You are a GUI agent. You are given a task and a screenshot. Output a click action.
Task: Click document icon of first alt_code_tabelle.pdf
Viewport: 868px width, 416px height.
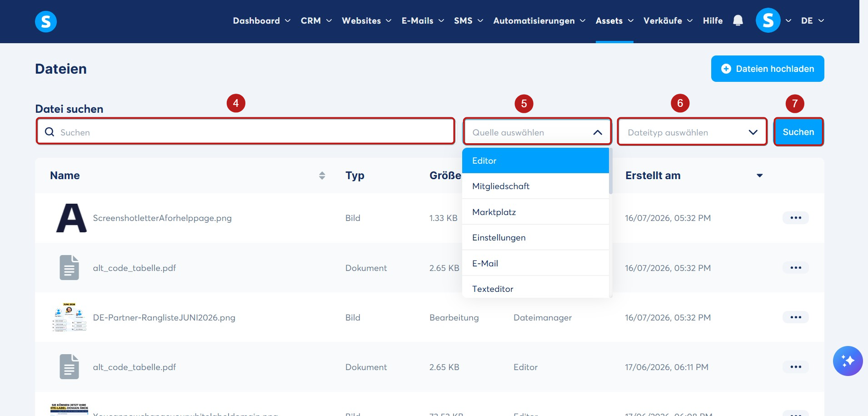click(69, 267)
